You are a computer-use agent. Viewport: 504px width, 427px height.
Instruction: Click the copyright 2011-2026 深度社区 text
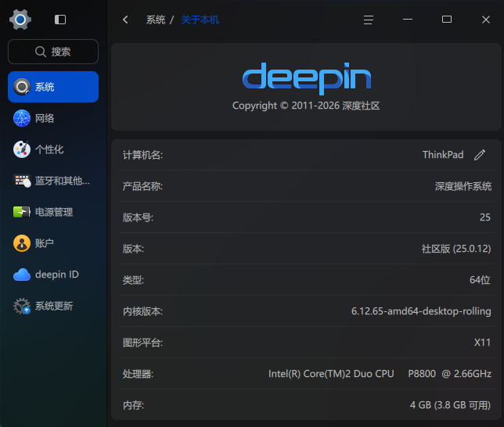(x=306, y=106)
